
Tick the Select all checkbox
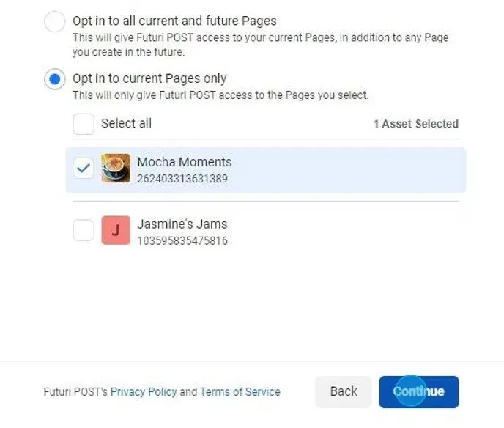coord(84,124)
